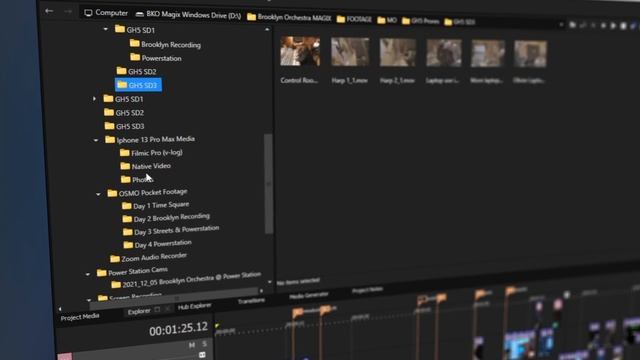Undock the Explorer window with its dock icon
Image resolution: width=640 pixels, height=360 pixels.
(158, 310)
